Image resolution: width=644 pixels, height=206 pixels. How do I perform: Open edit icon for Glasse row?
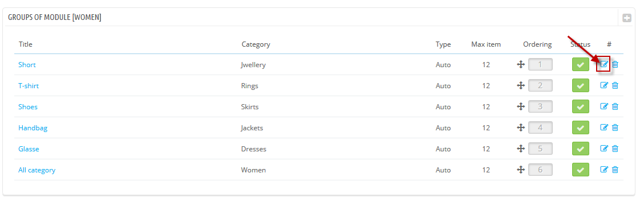pyautogui.click(x=604, y=149)
